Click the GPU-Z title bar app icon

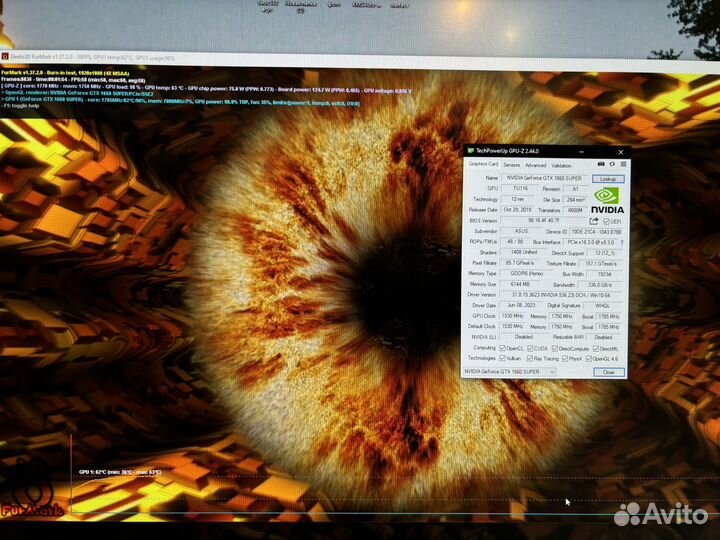tap(471, 151)
